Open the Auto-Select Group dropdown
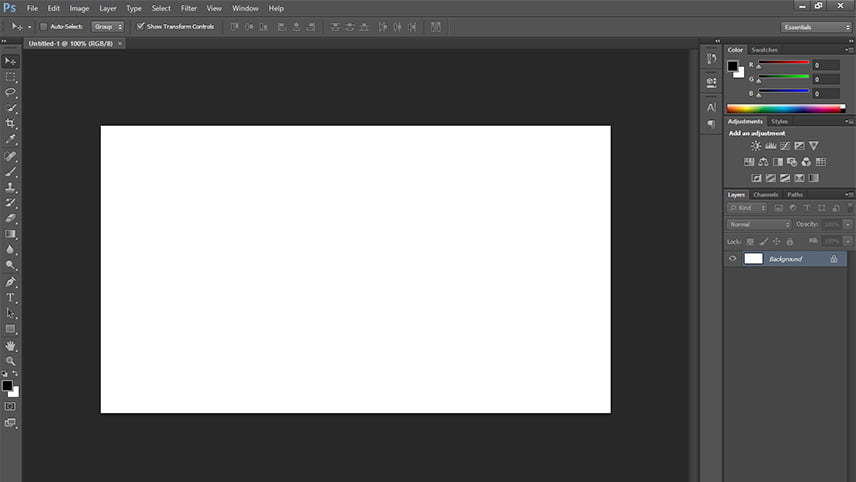The width and height of the screenshot is (856, 482). pyautogui.click(x=108, y=27)
